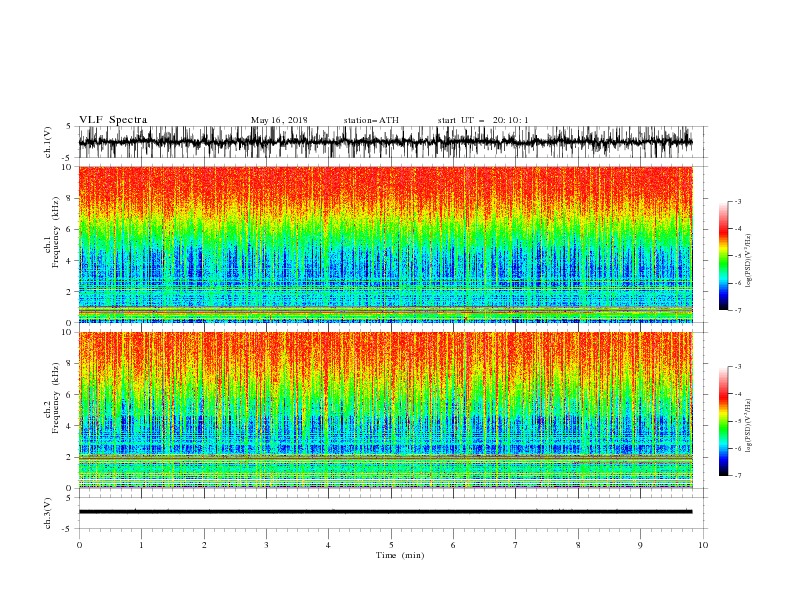Image resolution: width=792 pixels, height=612 pixels.
Task: Click the -3 label on ch.1 colorbar
Action: point(738,201)
